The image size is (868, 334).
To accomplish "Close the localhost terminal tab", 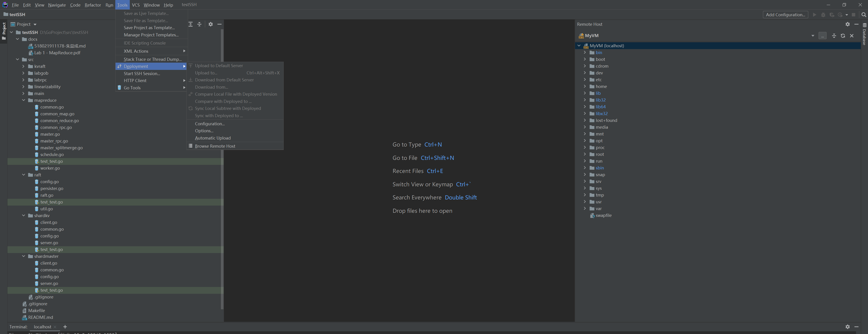I will [x=55, y=327].
